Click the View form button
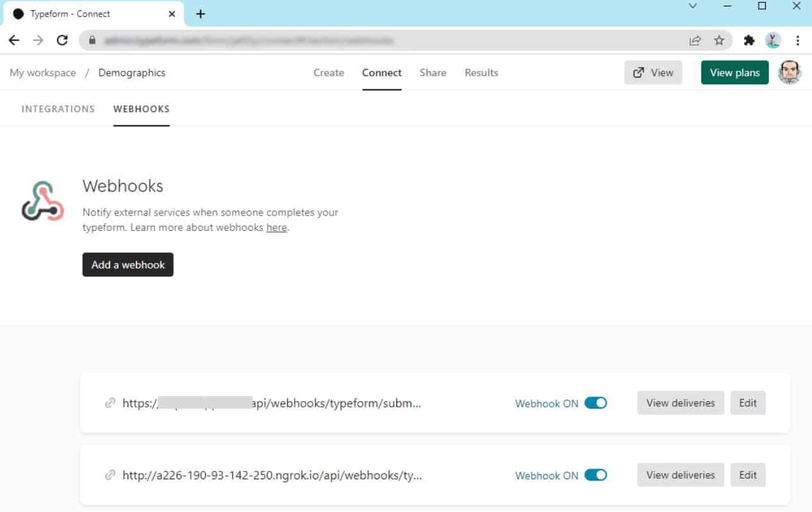The height and width of the screenshot is (512, 812). click(x=653, y=73)
